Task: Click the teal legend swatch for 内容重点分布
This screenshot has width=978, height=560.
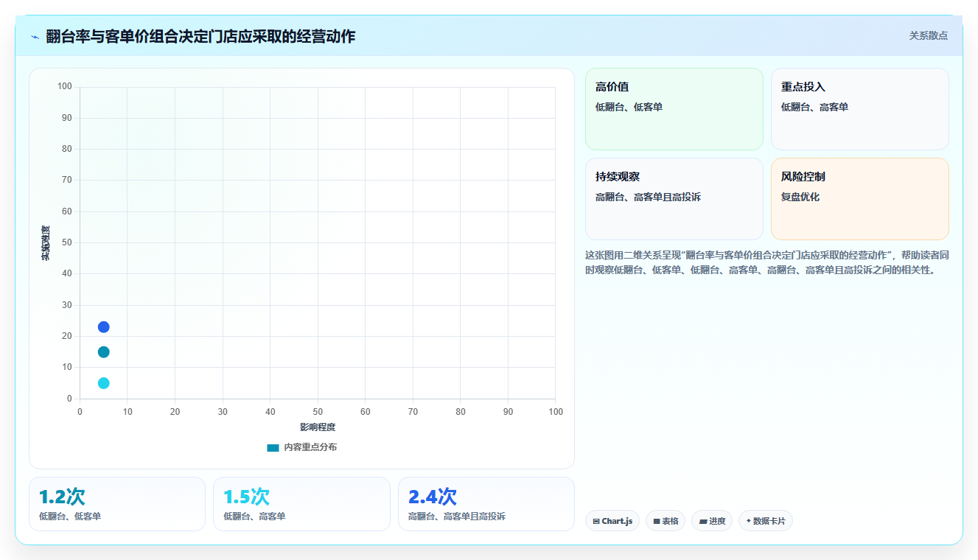Action: point(273,447)
